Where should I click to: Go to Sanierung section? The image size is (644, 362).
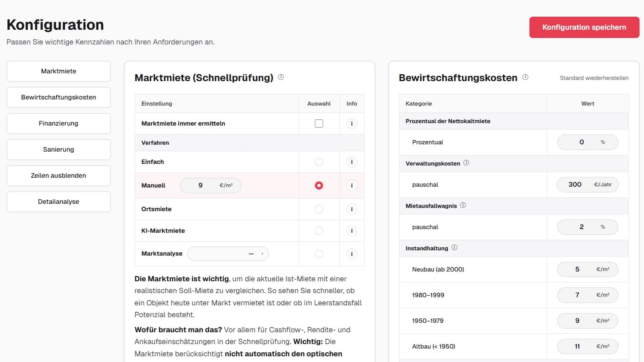pyautogui.click(x=59, y=150)
